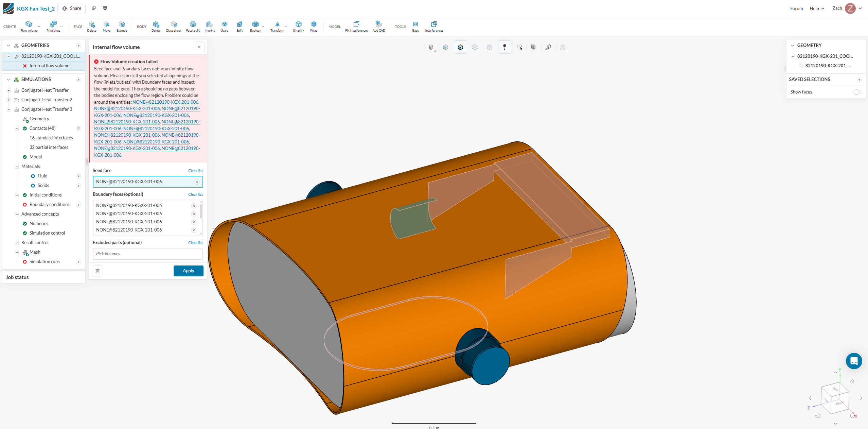Select the Imprint body tool
Viewport: 868px width, 429px height.
[x=209, y=26]
